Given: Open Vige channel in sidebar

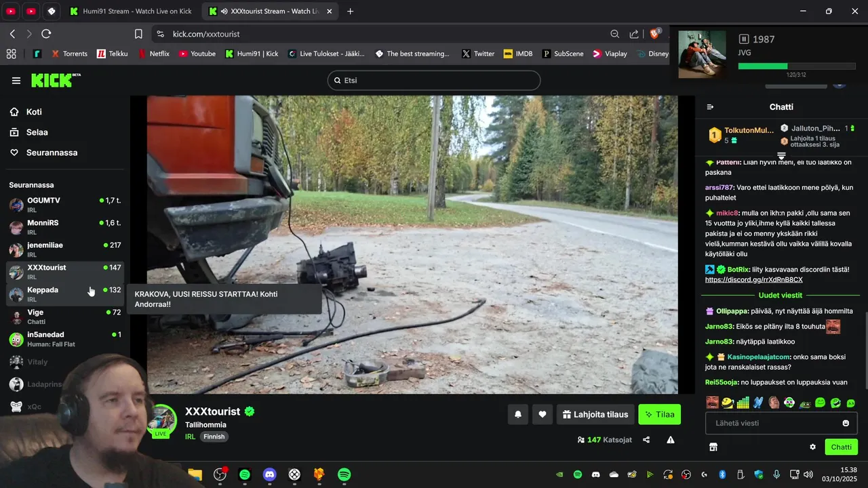Looking at the screenshot, I should coord(65,317).
